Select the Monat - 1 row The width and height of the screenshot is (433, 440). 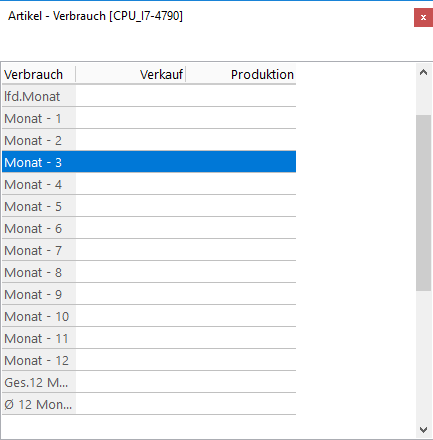click(x=149, y=118)
